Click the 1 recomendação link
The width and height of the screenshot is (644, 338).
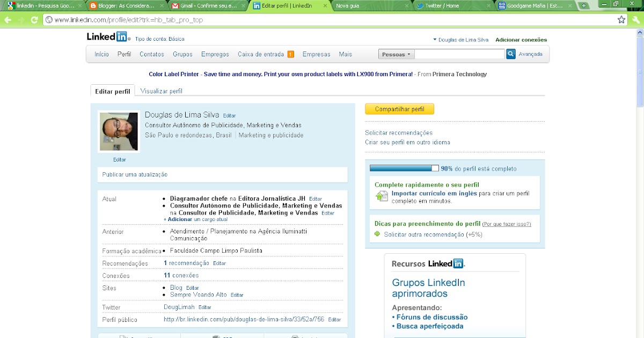pyautogui.click(x=186, y=263)
